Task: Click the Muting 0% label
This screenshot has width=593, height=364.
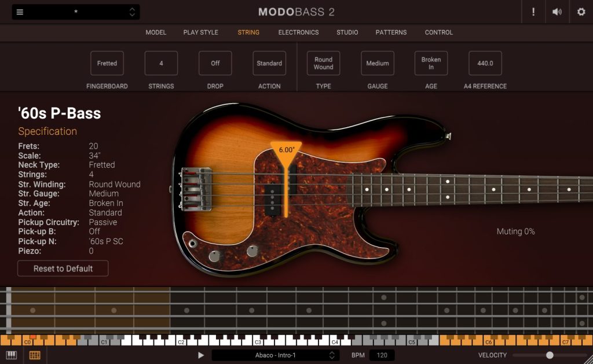Action: [x=515, y=231]
